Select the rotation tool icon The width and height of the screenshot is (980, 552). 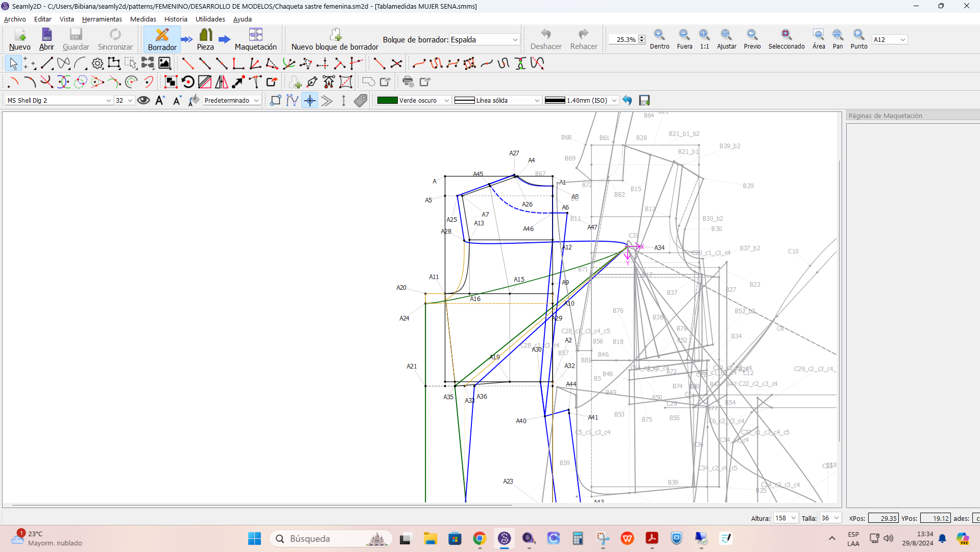(x=188, y=82)
